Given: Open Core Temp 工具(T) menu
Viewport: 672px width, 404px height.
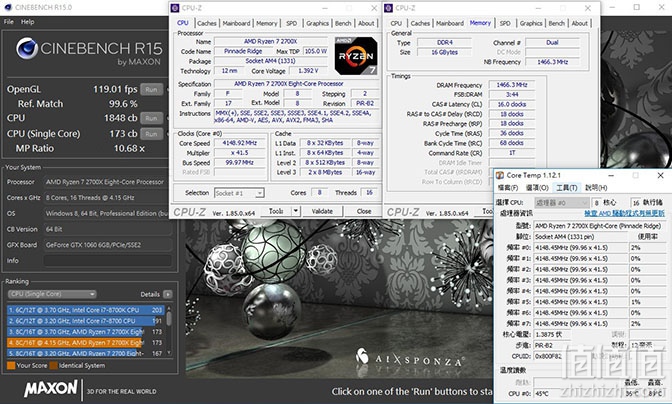Looking at the screenshot, I should (567, 188).
